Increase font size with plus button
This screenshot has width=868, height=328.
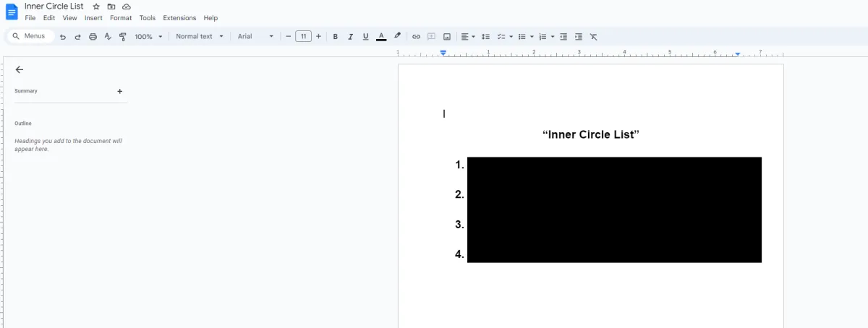pos(318,36)
